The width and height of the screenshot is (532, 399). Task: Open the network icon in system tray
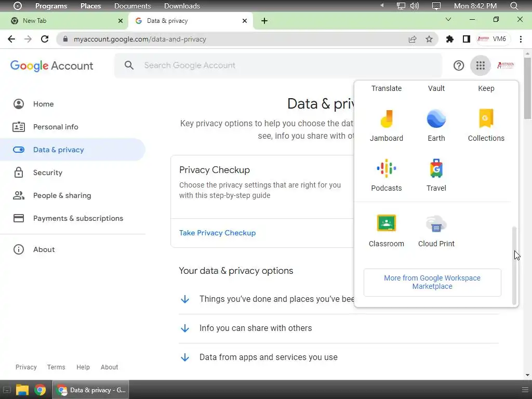click(x=401, y=6)
